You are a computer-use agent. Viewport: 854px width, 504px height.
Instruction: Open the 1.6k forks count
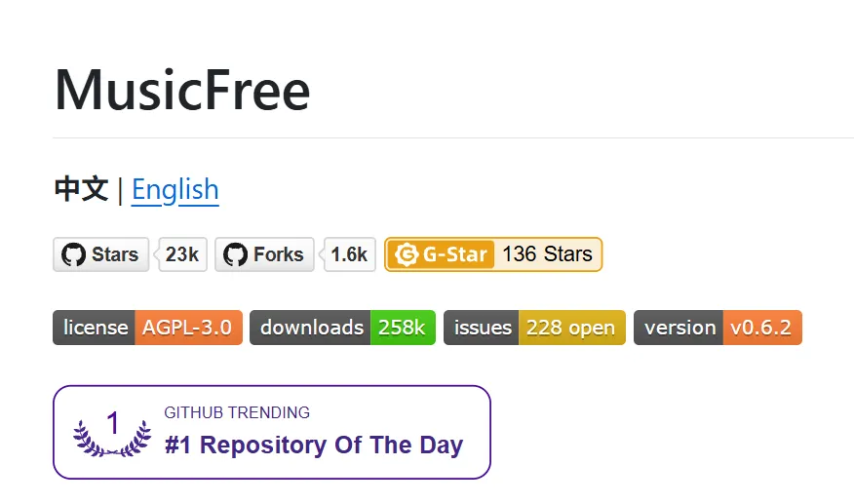[349, 255]
